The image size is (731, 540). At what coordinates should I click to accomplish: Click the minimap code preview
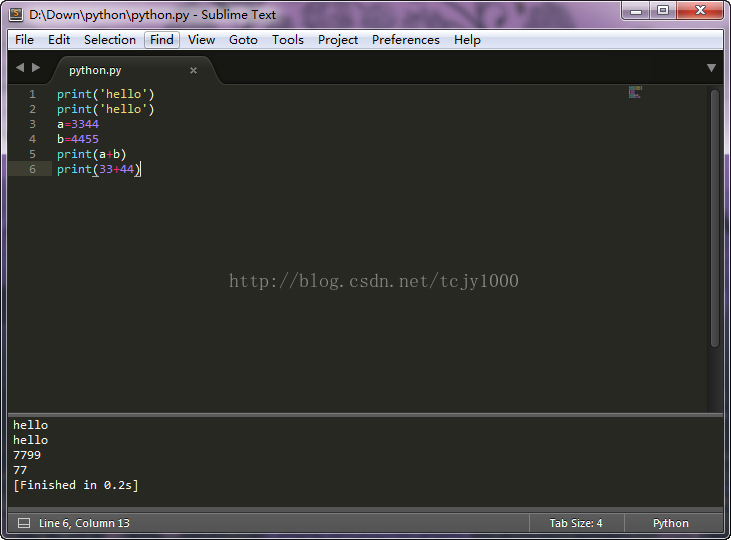coord(635,92)
